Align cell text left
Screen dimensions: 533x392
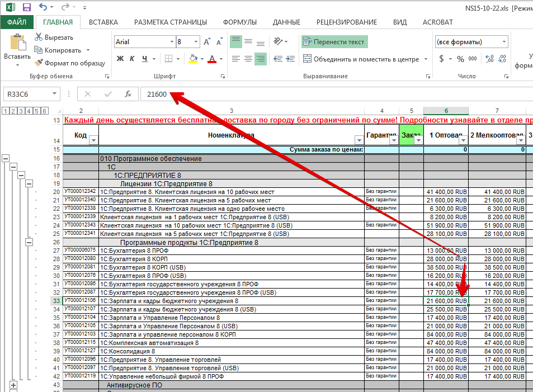click(236, 59)
